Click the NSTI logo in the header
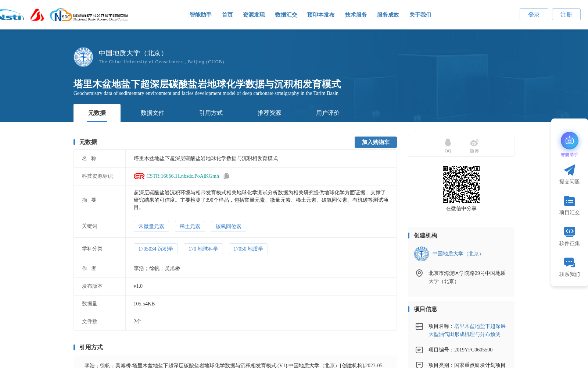This screenshot has width=588, height=368. click(x=12, y=15)
